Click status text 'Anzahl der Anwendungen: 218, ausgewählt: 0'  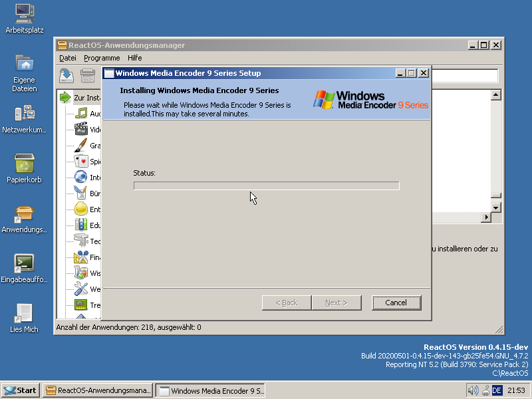pyautogui.click(x=128, y=327)
